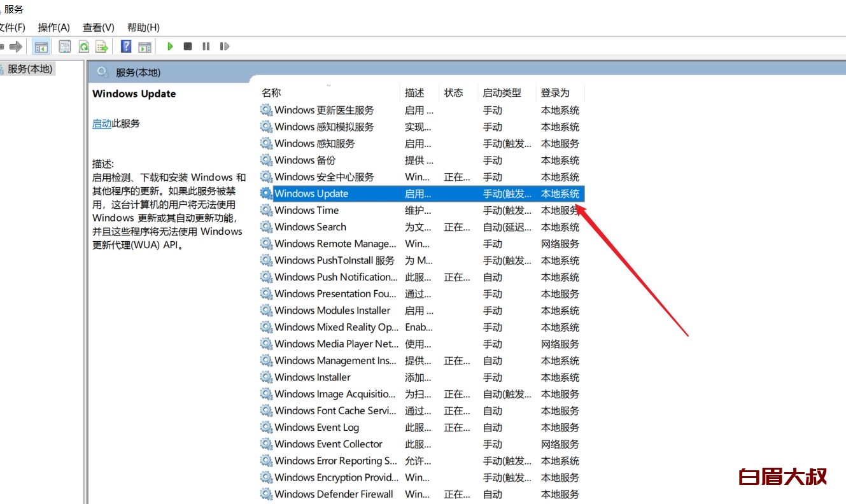The height and width of the screenshot is (504, 846).
Task: Select Windows Remote Manage... service name
Action: point(335,244)
